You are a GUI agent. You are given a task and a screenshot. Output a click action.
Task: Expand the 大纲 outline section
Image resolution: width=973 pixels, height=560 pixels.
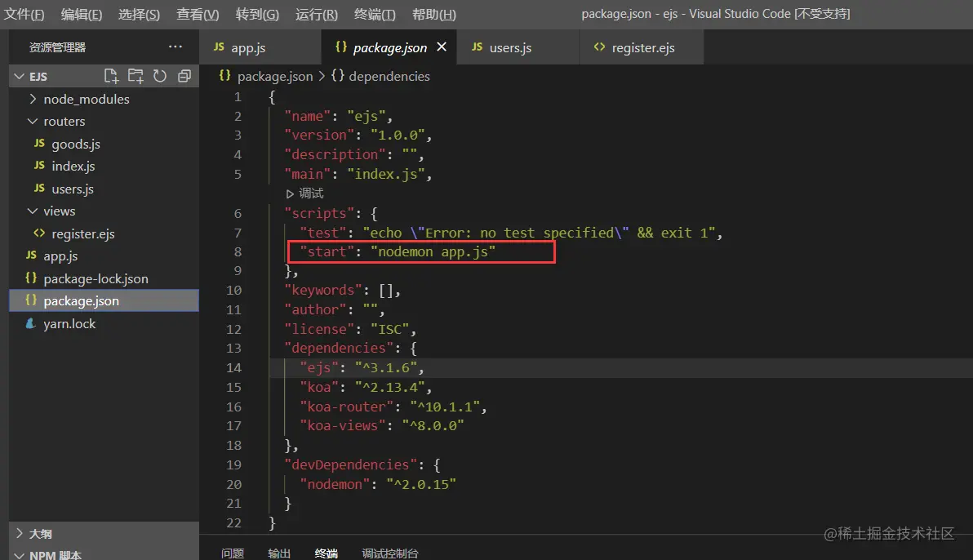coord(20,533)
